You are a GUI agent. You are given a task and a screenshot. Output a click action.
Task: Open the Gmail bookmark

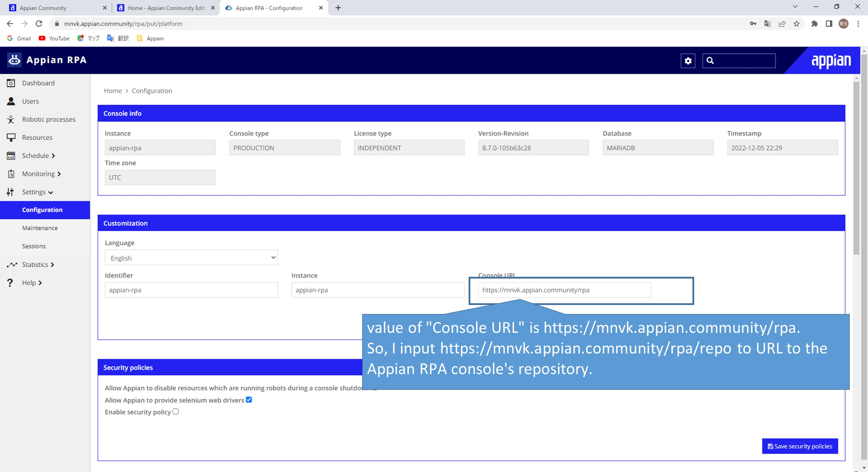click(19, 38)
